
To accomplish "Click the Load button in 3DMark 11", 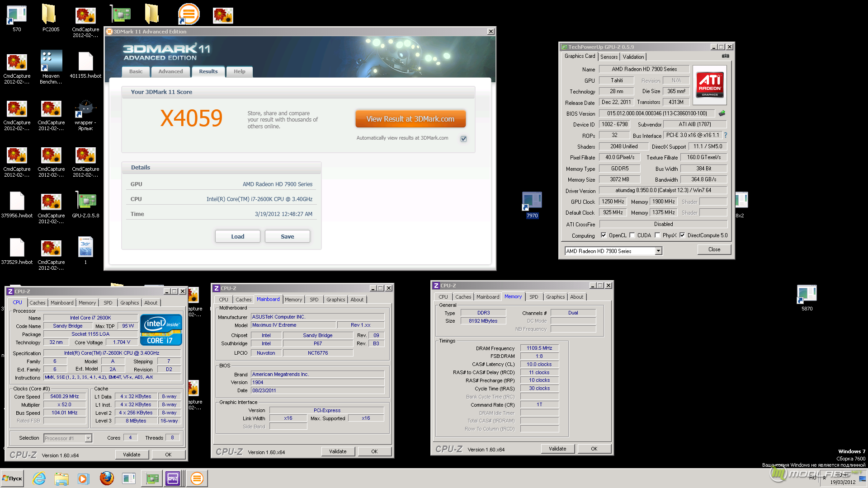I will click(x=237, y=236).
